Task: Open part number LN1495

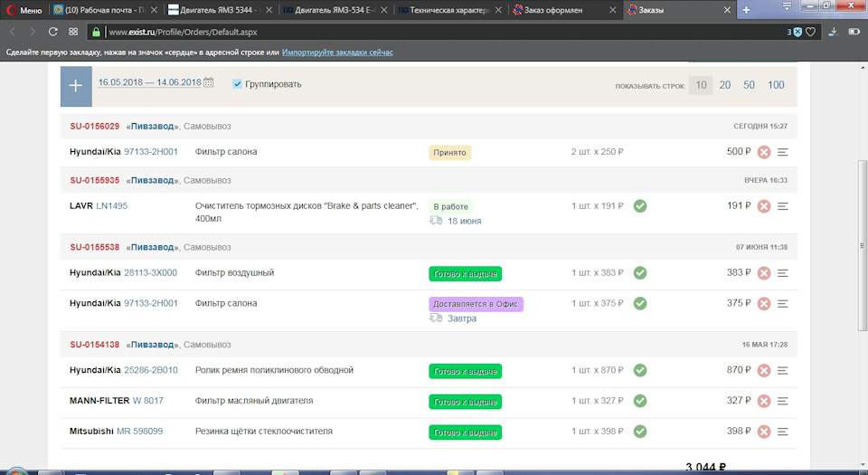Action: tap(112, 206)
